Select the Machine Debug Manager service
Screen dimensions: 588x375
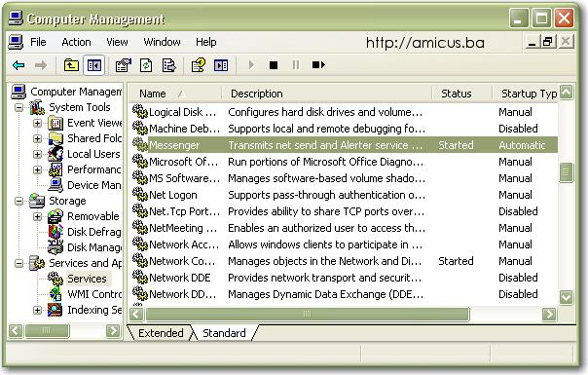(344, 129)
